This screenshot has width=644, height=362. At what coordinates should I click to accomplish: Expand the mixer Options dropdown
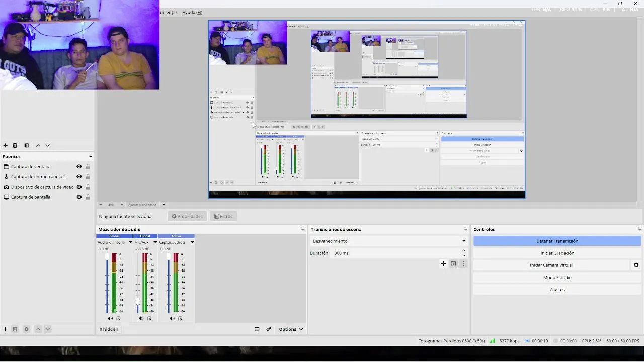pos(291,329)
